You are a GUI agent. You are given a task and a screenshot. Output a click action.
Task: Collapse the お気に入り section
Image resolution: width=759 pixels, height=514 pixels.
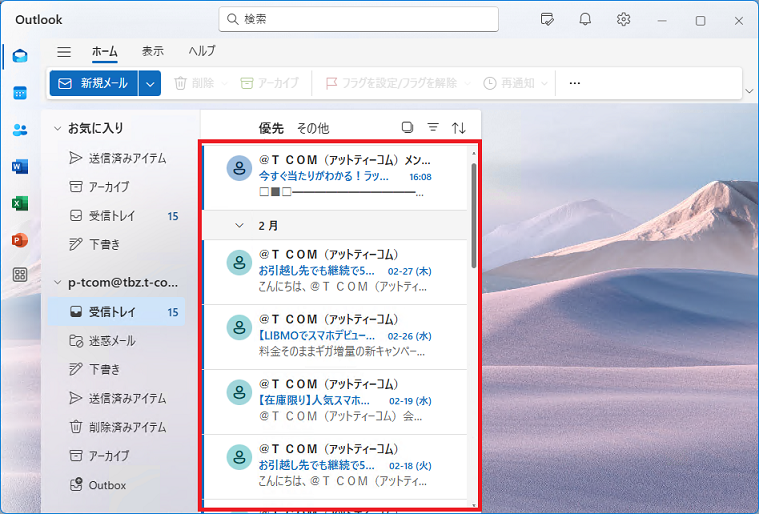click(x=58, y=128)
